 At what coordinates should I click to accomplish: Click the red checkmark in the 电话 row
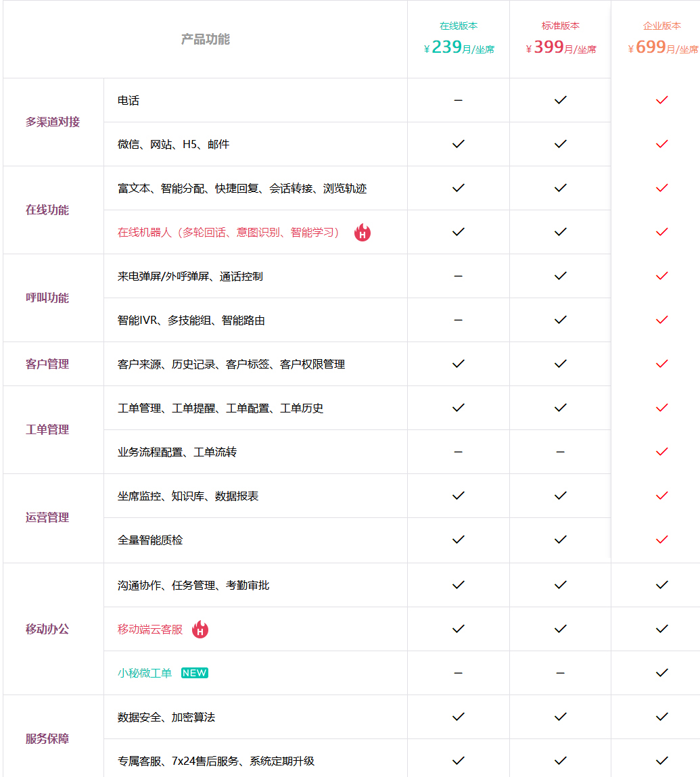point(662,100)
